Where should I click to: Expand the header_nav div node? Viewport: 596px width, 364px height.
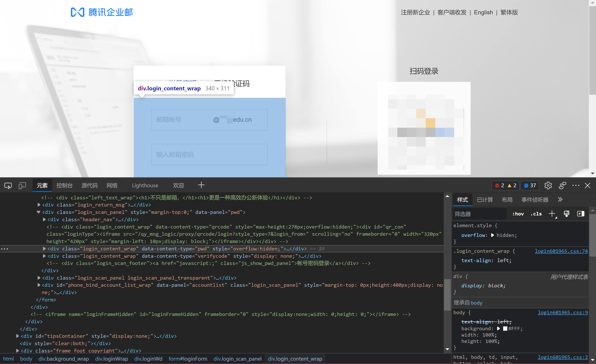[44, 219]
